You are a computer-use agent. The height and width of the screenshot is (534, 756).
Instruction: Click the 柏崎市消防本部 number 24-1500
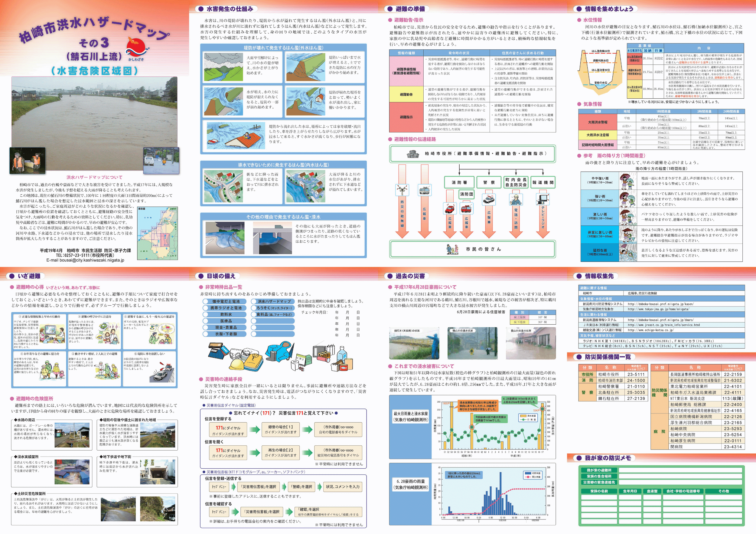click(x=636, y=380)
